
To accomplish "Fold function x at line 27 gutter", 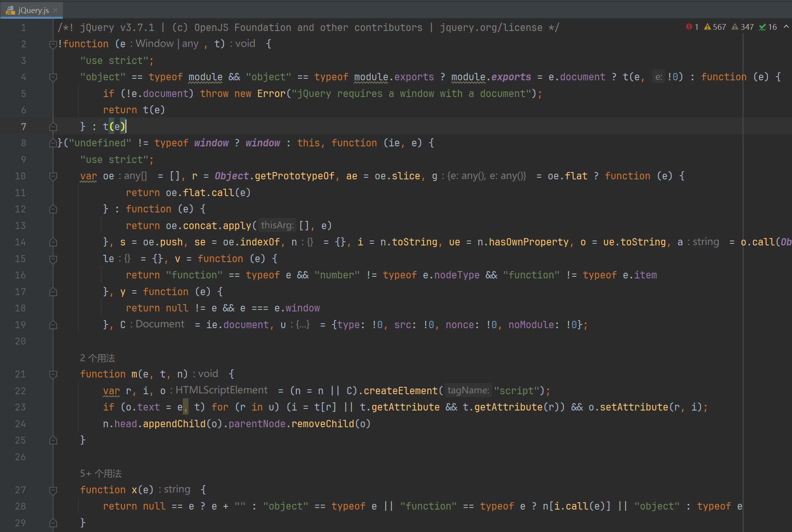I will [x=53, y=490].
